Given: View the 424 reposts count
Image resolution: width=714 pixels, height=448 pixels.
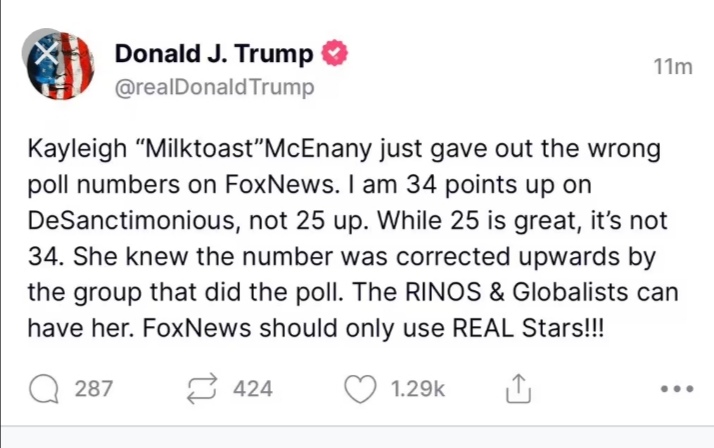Looking at the screenshot, I should pos(253,389).
